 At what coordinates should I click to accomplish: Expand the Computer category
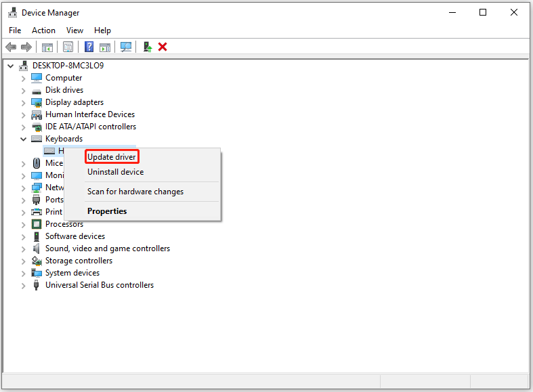click(23, 79)
